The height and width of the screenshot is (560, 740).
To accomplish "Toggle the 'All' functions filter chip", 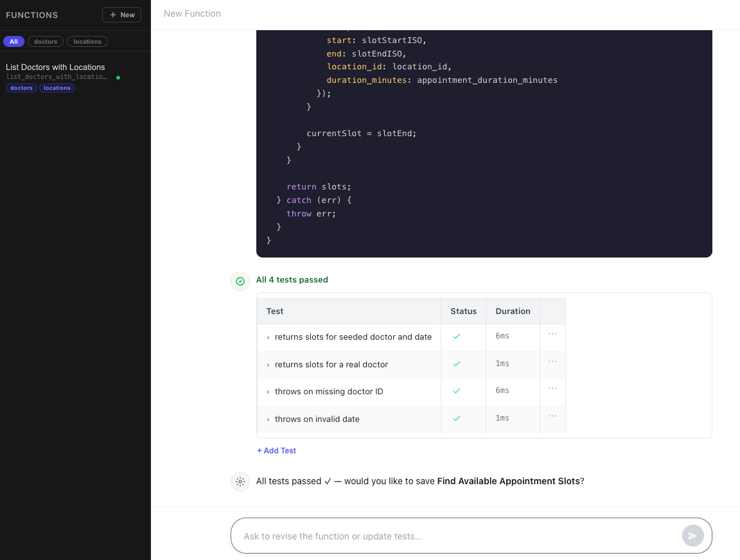I will point(13,41).
